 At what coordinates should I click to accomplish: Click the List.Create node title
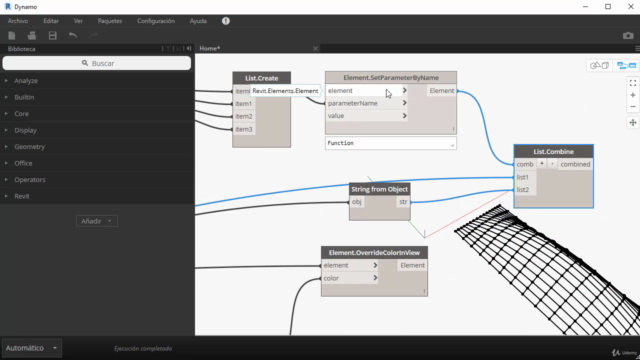262,78
